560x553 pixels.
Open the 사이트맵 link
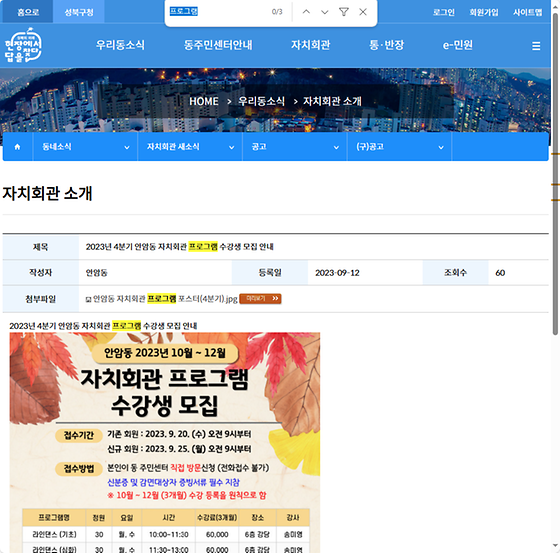[x=528, y=12]
